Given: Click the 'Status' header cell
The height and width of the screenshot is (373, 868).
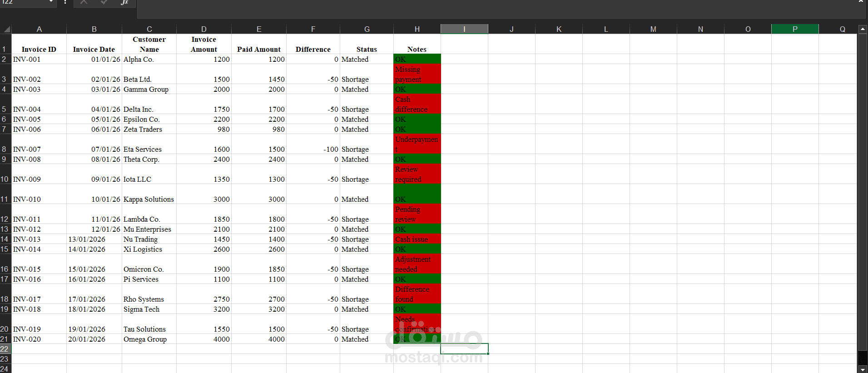Looking at the screenshot, I should (x=367, y=44).
